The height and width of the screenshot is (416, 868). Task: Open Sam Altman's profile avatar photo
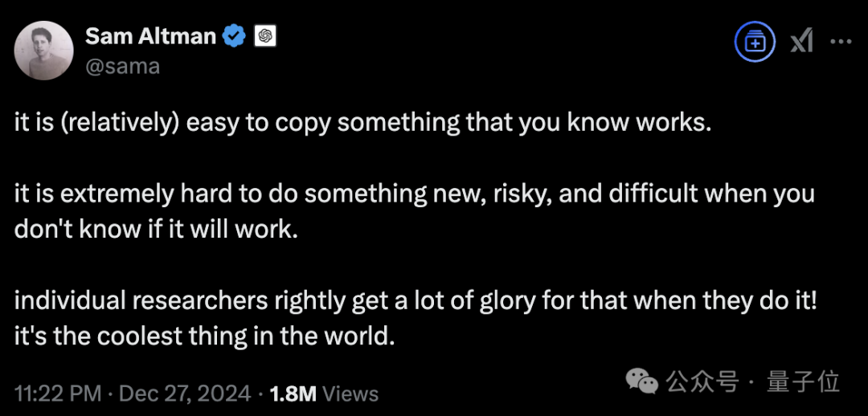[43, 52]
